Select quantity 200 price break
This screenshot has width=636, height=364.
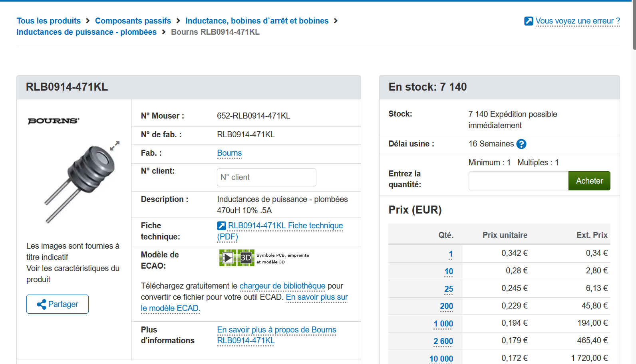click(446, 306)
